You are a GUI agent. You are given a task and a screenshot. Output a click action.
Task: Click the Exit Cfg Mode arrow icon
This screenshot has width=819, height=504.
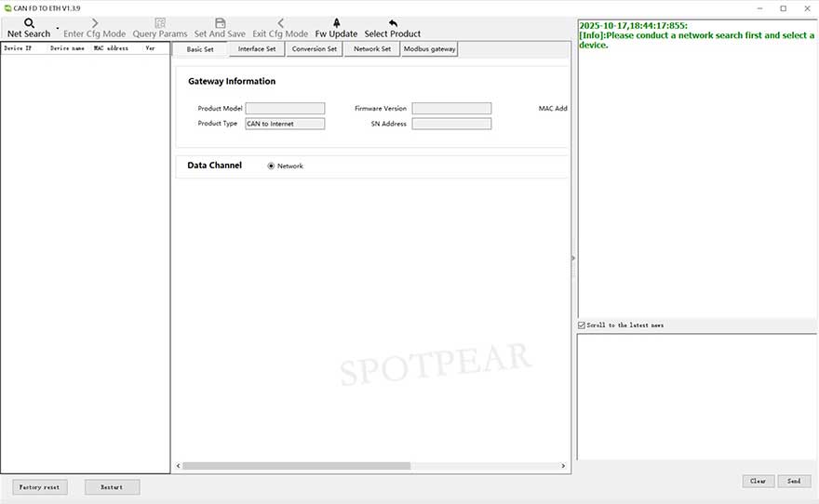point(280,22)
